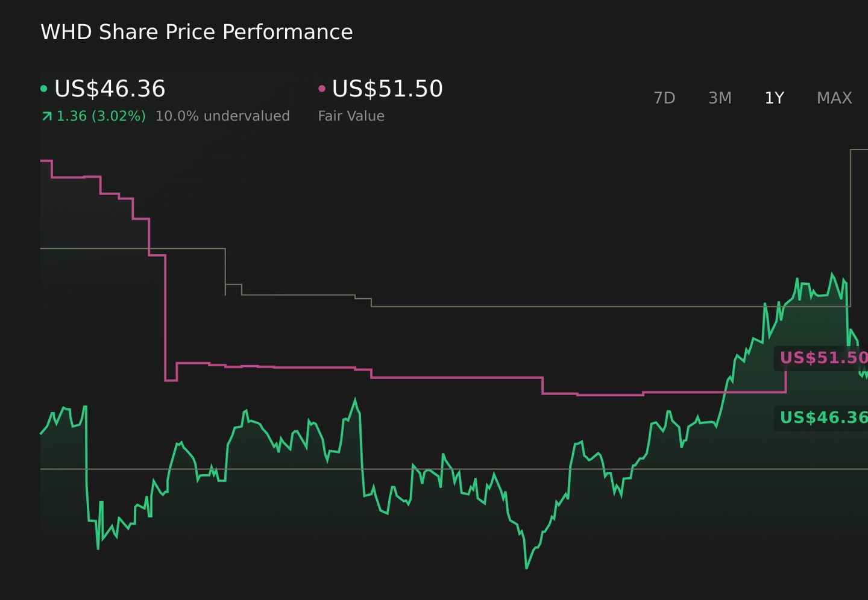Click the 10.0% undervalued text
This screenshot has height=600, width=868.
222,116
